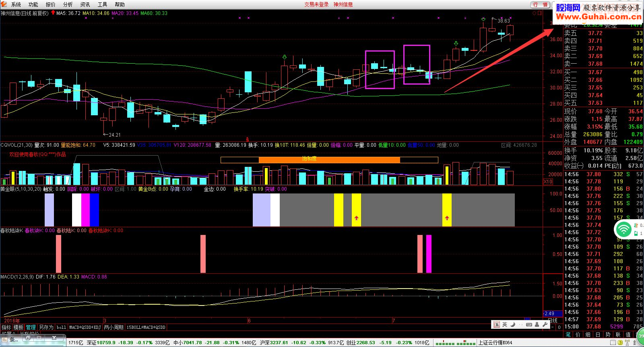The width and height of the screenshot is (644, 347).
Task: Open the 系统 menu
Action: click(16, 4)
